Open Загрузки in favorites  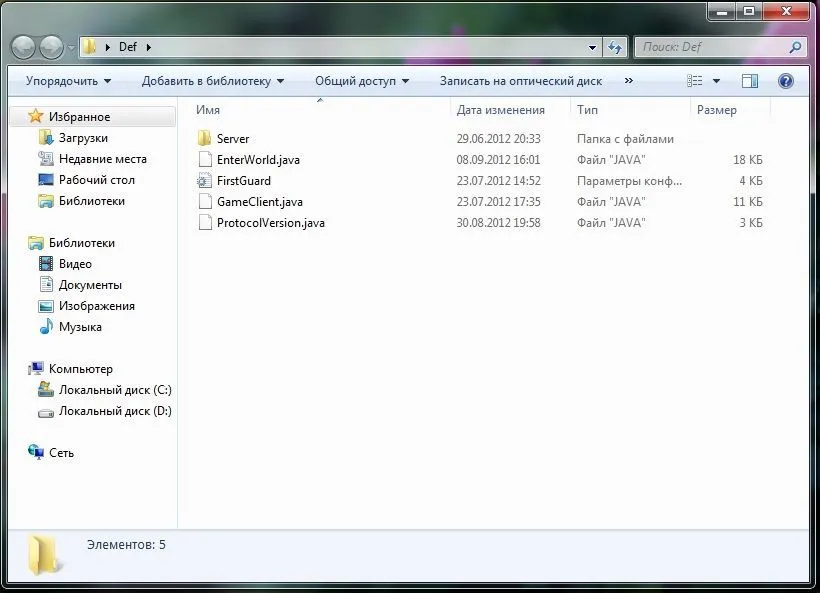point(83,138)
